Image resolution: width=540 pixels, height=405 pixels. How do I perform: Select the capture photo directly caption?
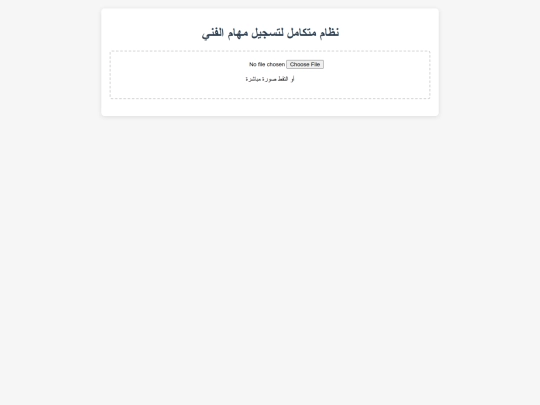coord(270,79)
